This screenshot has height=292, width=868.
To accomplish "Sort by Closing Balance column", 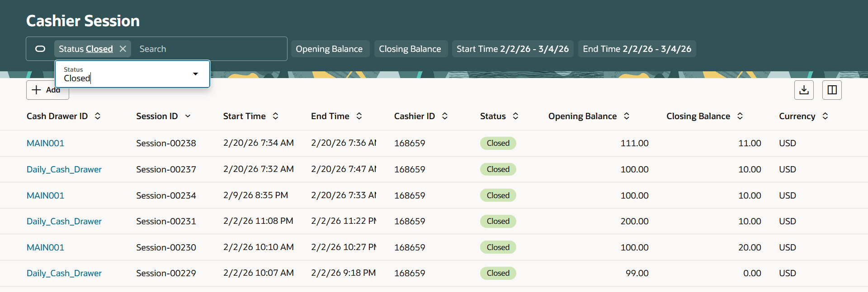I will coord(740,116).
